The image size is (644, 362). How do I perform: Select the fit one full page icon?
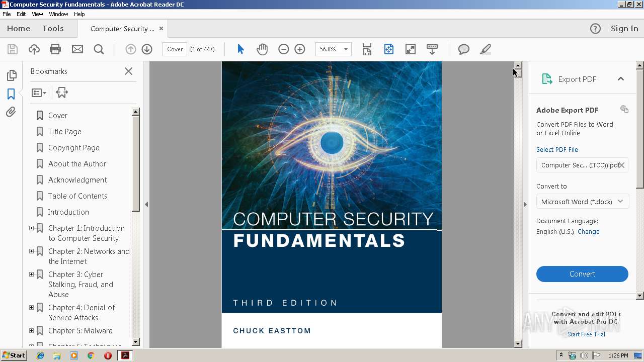(389, 49)
